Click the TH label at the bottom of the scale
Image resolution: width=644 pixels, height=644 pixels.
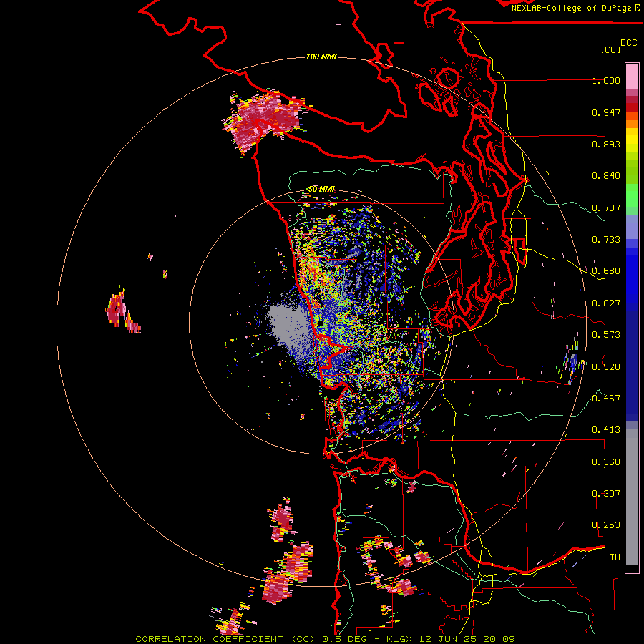[x=615, y=557]
